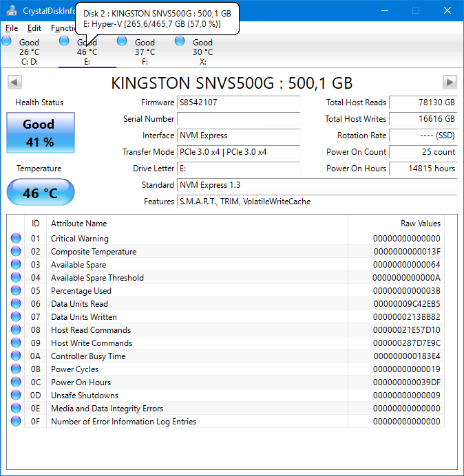464x476 pixels.
Task: Click raw value 000000000183E4
Action: pos(407,356)
